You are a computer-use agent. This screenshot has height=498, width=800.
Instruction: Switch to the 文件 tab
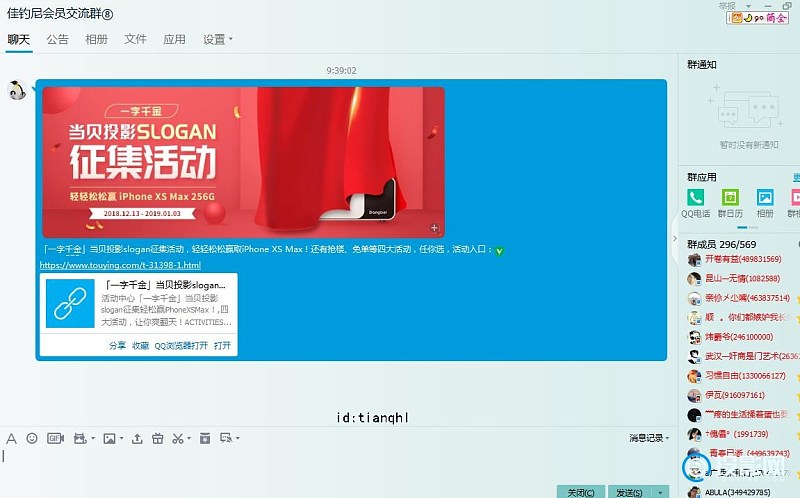pos(135,39)
